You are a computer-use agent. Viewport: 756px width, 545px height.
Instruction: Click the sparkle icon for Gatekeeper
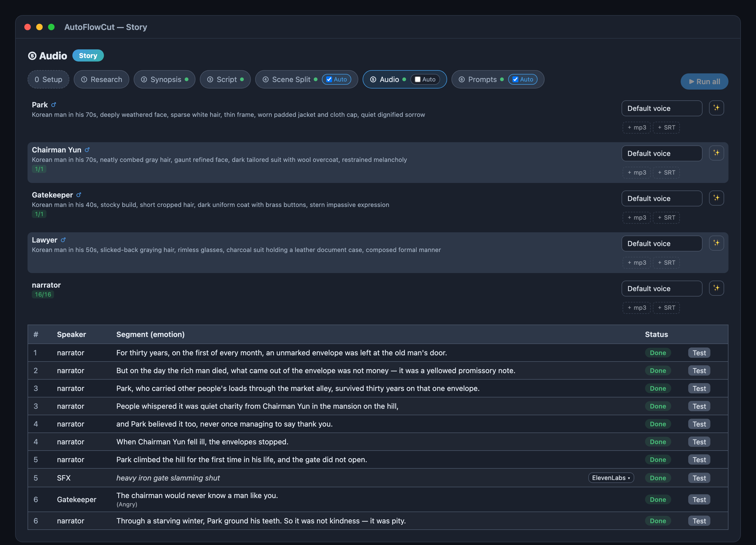[716, 198]
